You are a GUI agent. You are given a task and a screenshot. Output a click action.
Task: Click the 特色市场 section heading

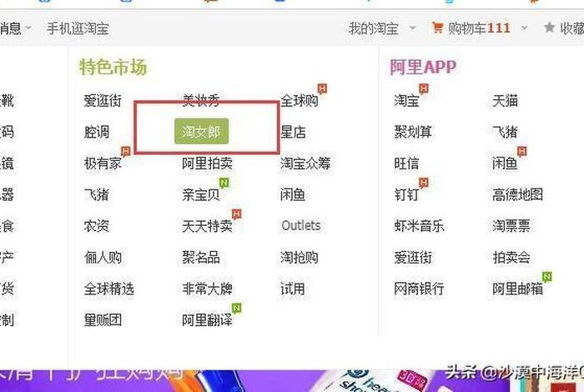[x=113, y=68]
